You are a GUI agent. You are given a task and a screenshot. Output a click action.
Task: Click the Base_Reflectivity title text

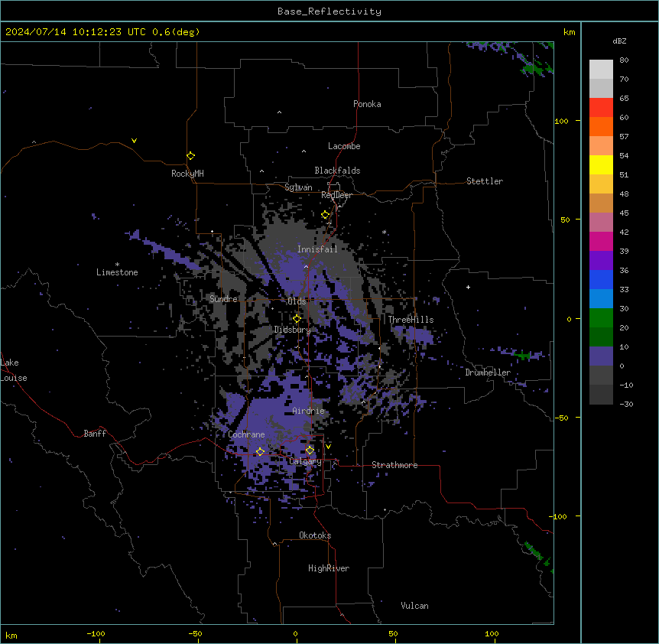point(329,11)
